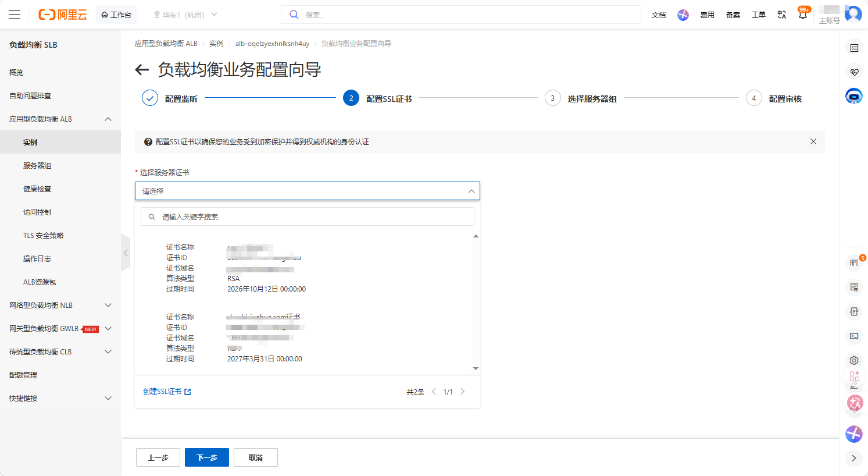Click the help question-mark icon in info banner

point(148,142)
